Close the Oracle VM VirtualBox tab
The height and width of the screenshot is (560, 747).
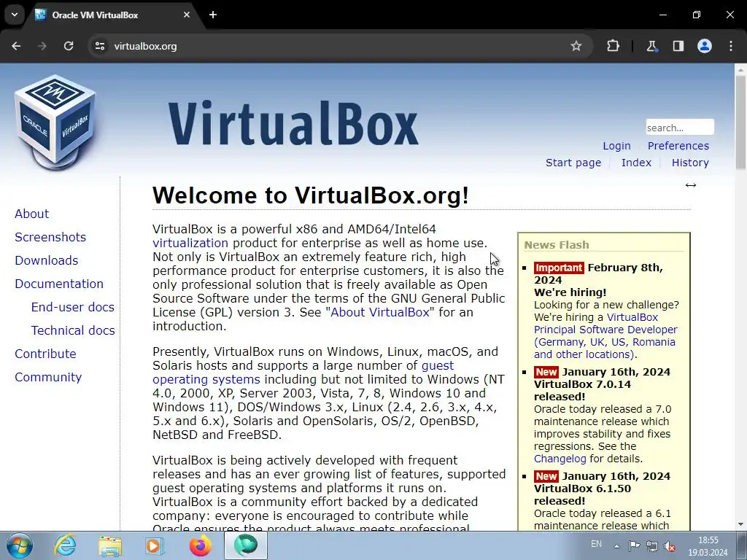tap(187, 15)
